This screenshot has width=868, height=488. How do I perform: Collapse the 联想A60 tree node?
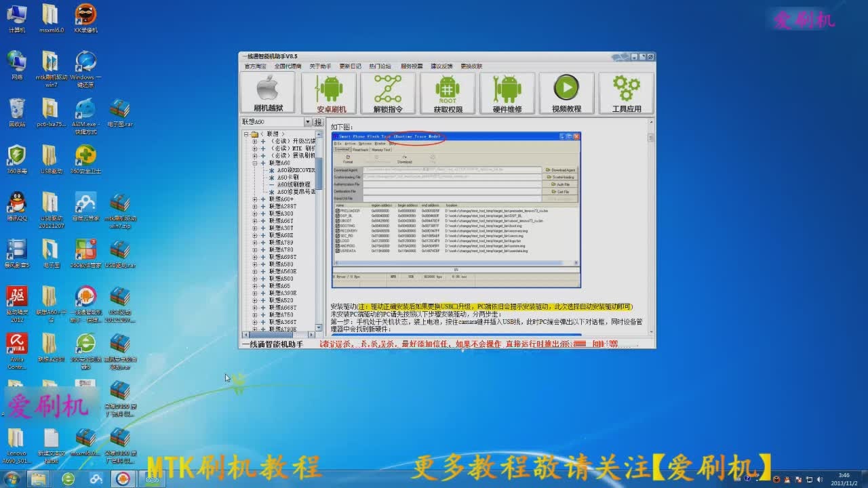(255, 163)
